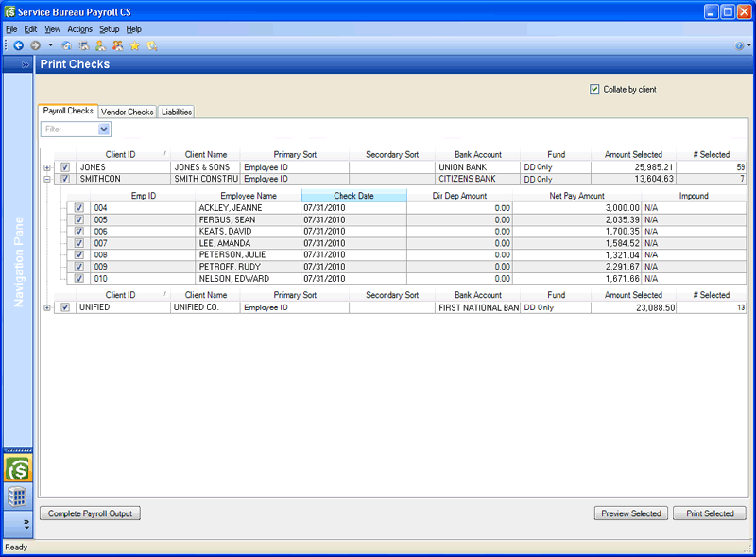756x557 pixels.
Task: Open the green dollar payroll navigation icon
Action: pyautogui.click(x=18, y=469)
